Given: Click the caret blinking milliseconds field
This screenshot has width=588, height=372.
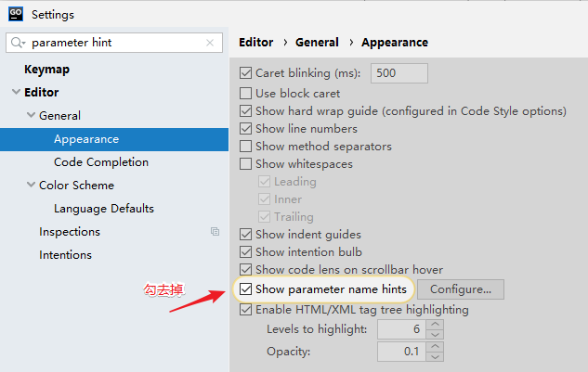Looking at the screenshot, I should [399, 73].
